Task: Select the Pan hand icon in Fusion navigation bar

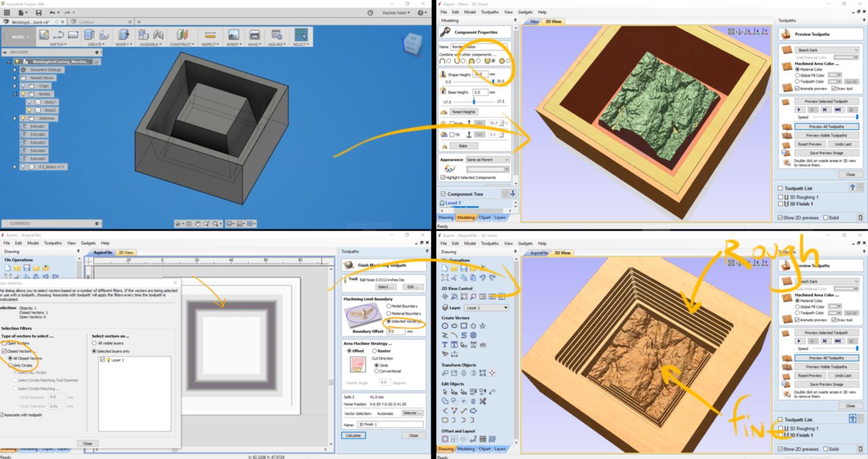Action: click(197, 223)
